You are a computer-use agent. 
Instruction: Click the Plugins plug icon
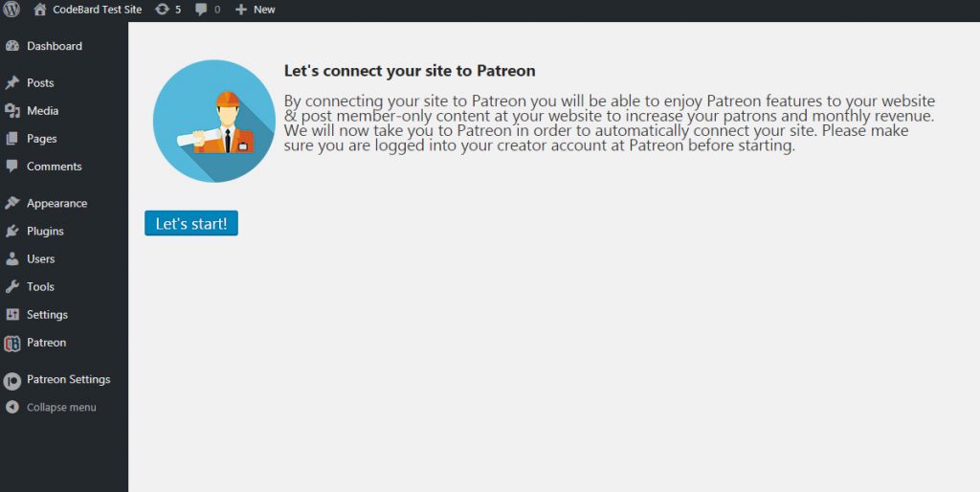pos(11,232)
